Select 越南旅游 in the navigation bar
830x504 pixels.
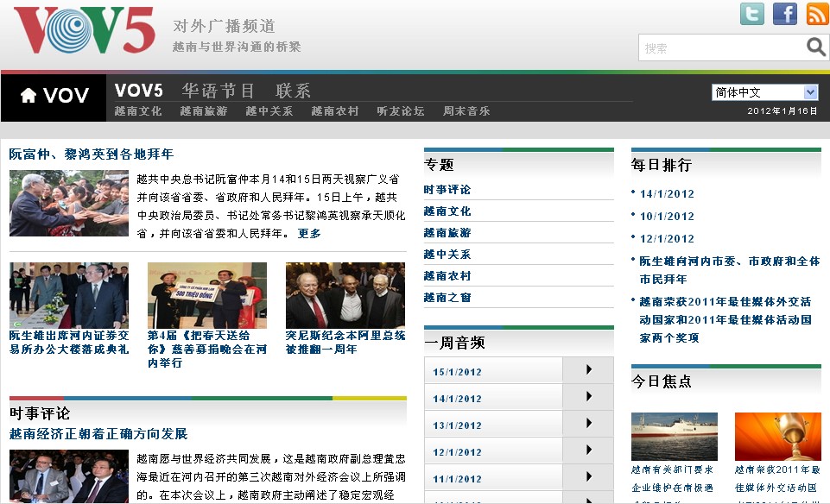click(203, 111)
